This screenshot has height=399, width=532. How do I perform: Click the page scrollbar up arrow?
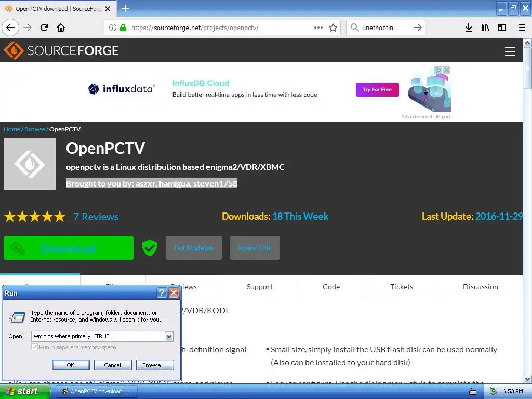click(527, 43)
